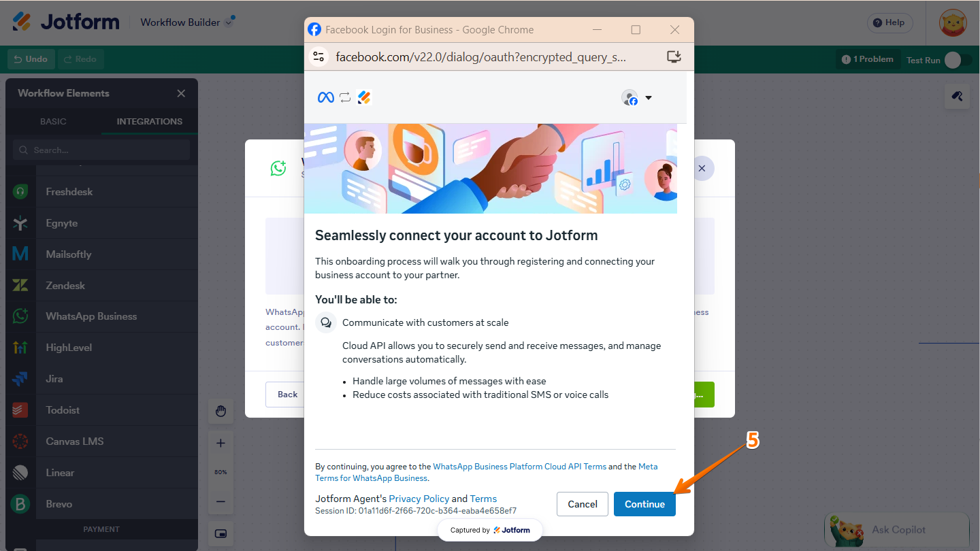
Task: Click the 80% zoom level value
Action: pos(220,472)
